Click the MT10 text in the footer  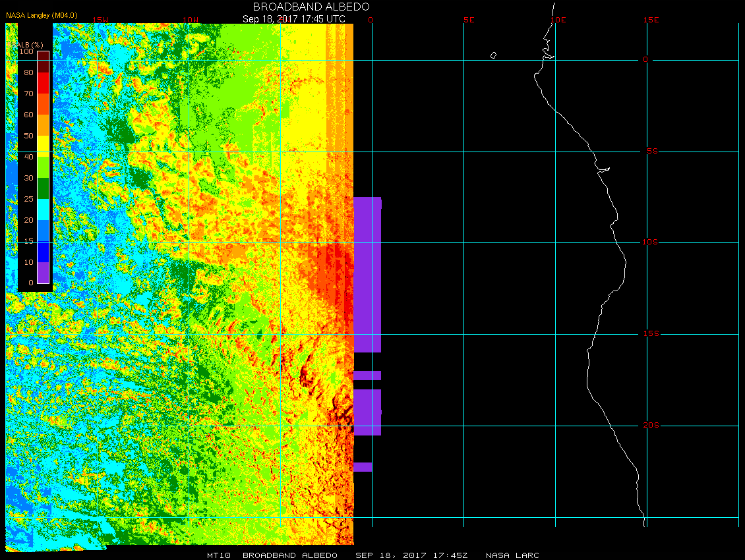point(219,555)
